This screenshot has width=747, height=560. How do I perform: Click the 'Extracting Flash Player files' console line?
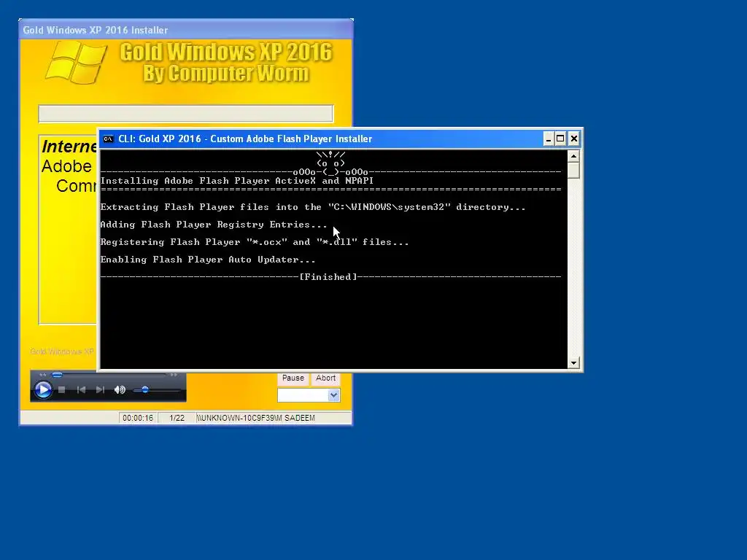[312, 207]
